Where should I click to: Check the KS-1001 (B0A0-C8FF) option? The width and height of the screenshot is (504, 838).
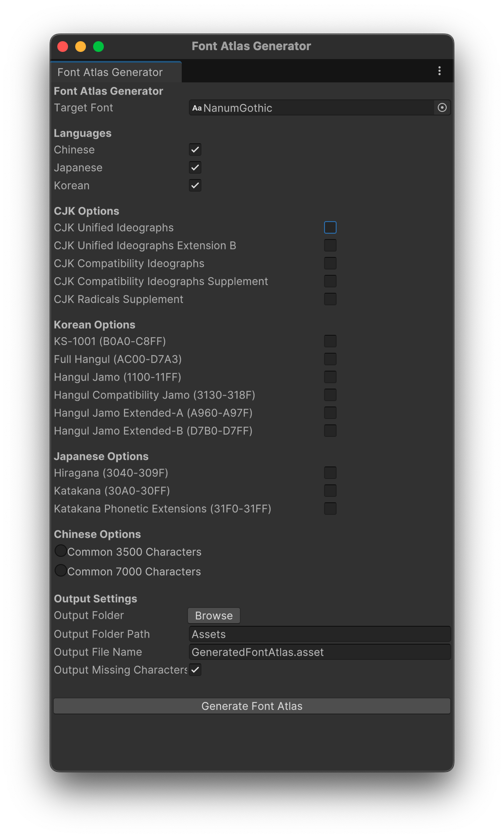(330, 341)
